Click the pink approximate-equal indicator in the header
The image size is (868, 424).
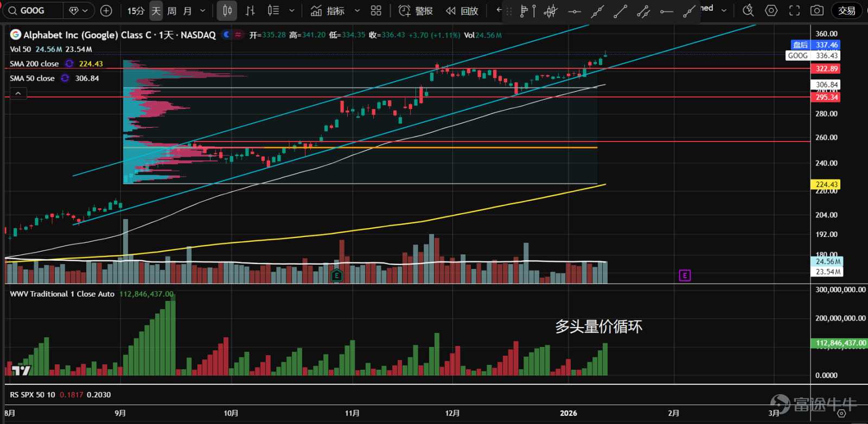(238, 35)
